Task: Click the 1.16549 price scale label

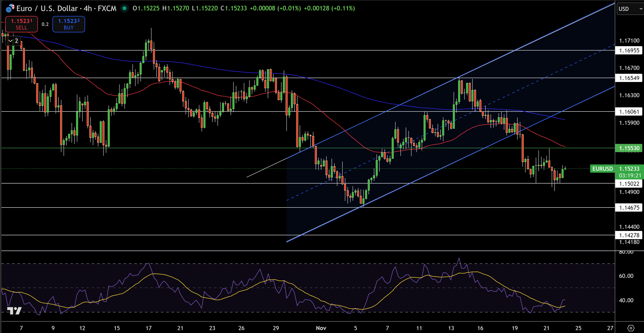Action: [x=629, y=78]
